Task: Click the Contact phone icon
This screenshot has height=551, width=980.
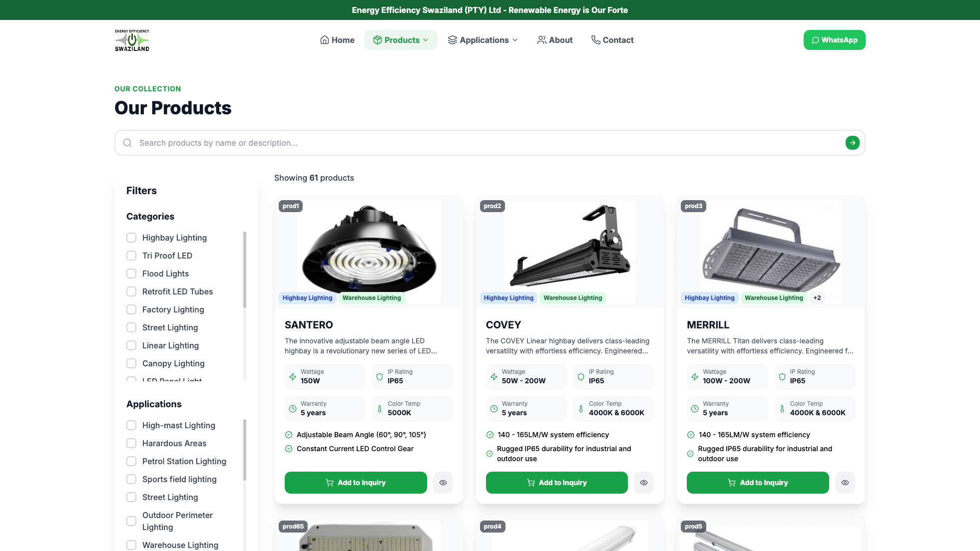Action: (x=595, y=40)
